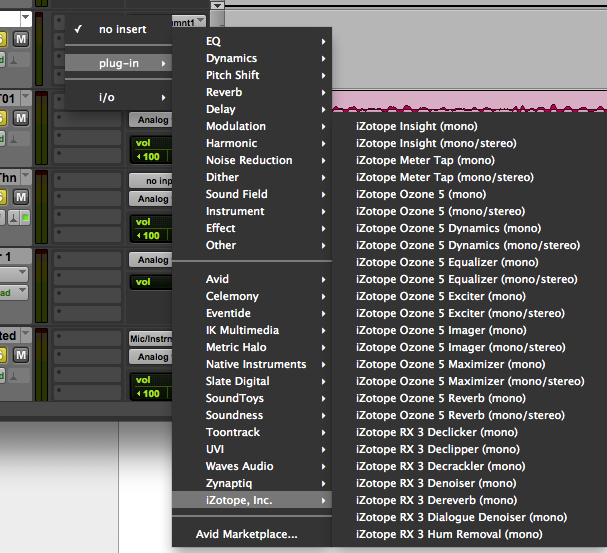This screenshot has height=553, width=607.
Task: Click the Analog output selector on 'ted' track
Action: coord(151,357)
